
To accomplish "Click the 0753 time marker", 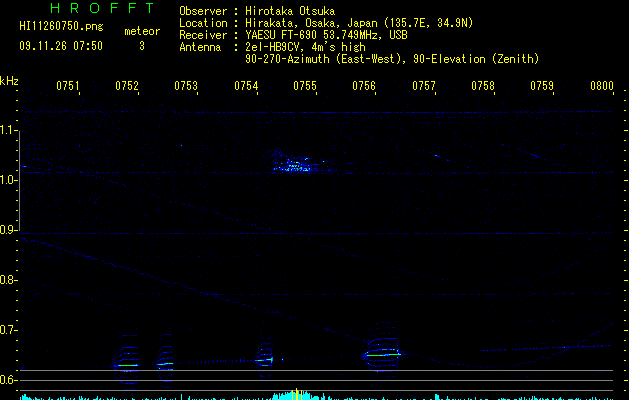I will 186,85.
